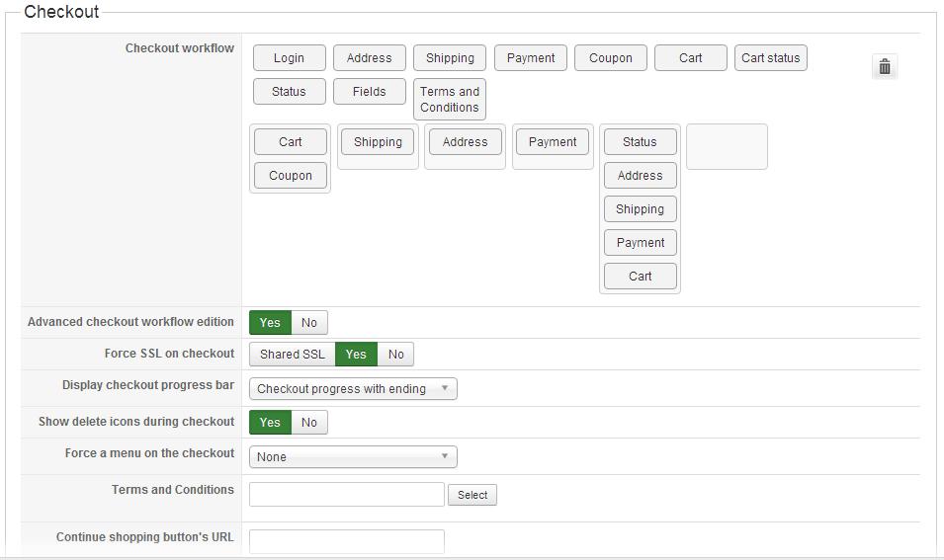Viewport: 944px width, 560px height.
Task: Click the empty workflow step box
Action: [x=727, y=146]
